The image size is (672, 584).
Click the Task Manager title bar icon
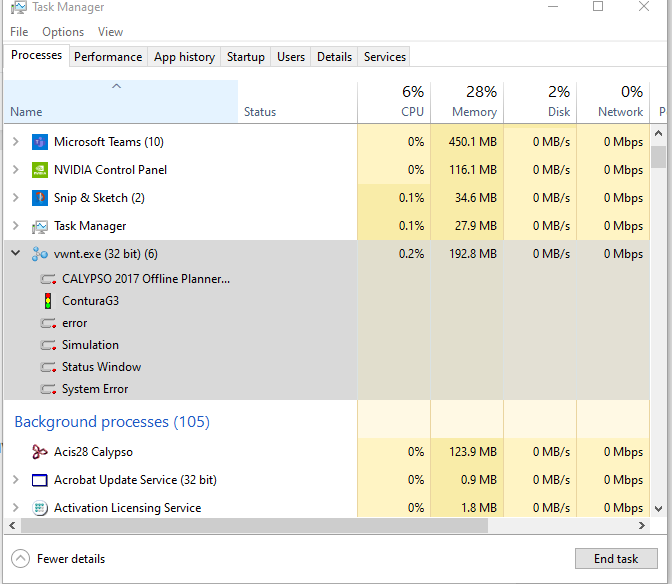pyautogui.click(x=19, y=7)
